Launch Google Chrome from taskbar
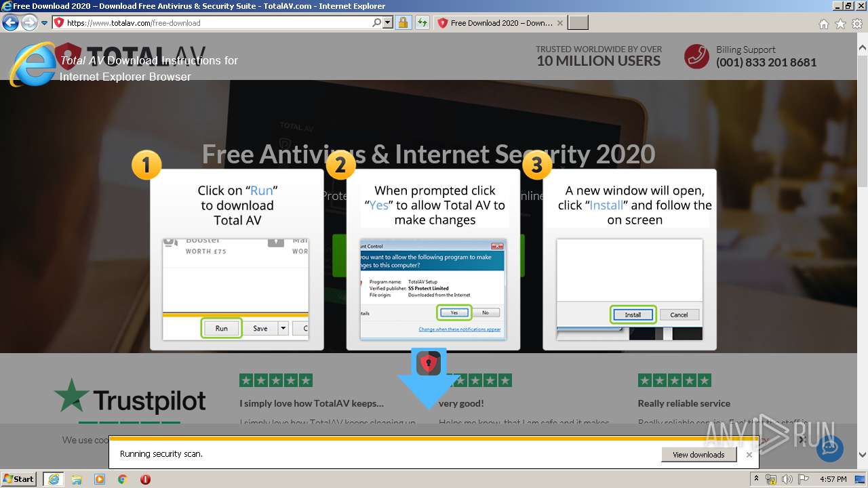The width and height of the screenshot is (868, 488). [123, 479]
